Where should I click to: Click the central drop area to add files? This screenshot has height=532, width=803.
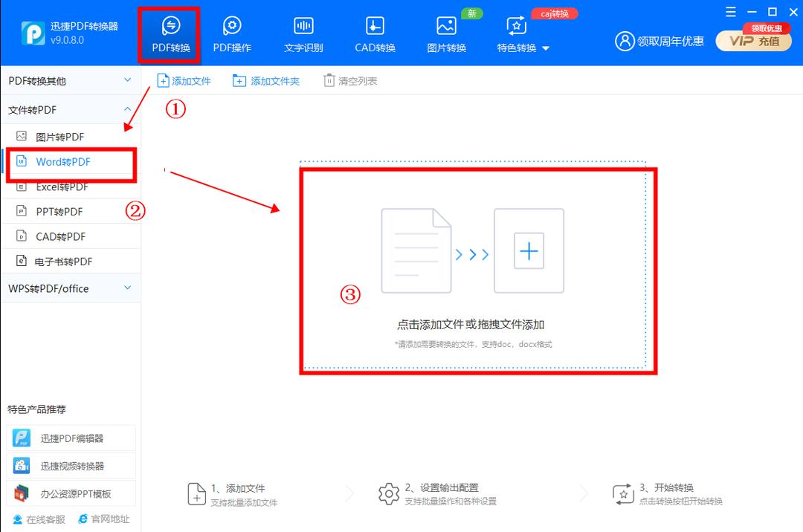point(478,273)
